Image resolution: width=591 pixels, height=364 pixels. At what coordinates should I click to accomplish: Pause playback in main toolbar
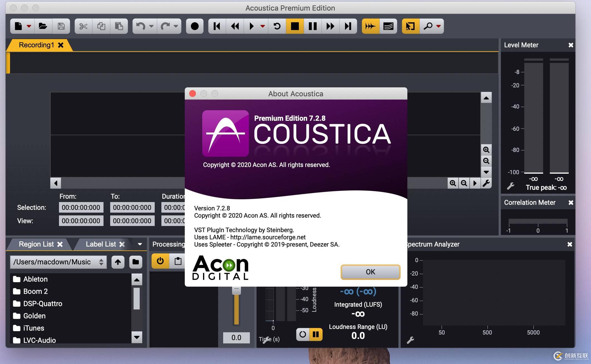click(x=313, y=26)
